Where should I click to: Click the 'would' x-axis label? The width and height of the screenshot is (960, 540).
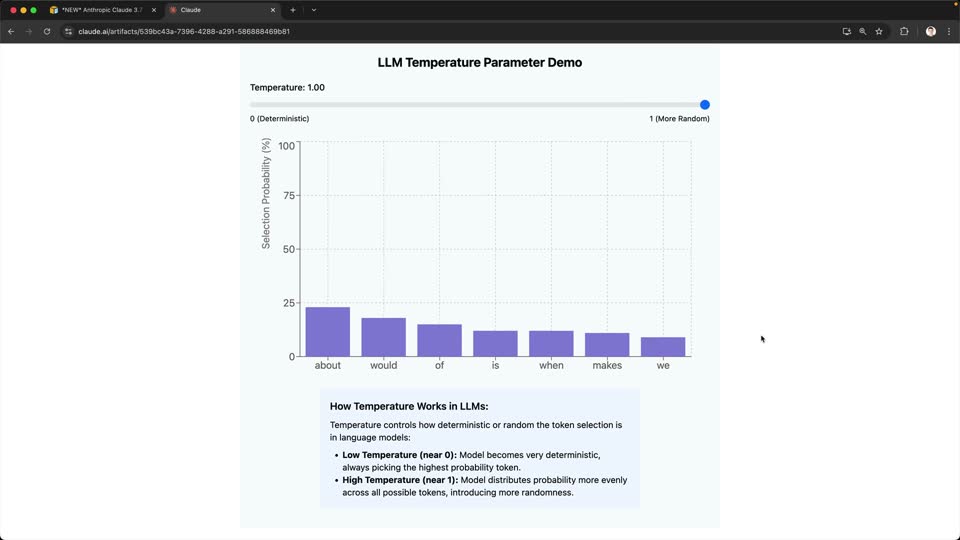383,366
